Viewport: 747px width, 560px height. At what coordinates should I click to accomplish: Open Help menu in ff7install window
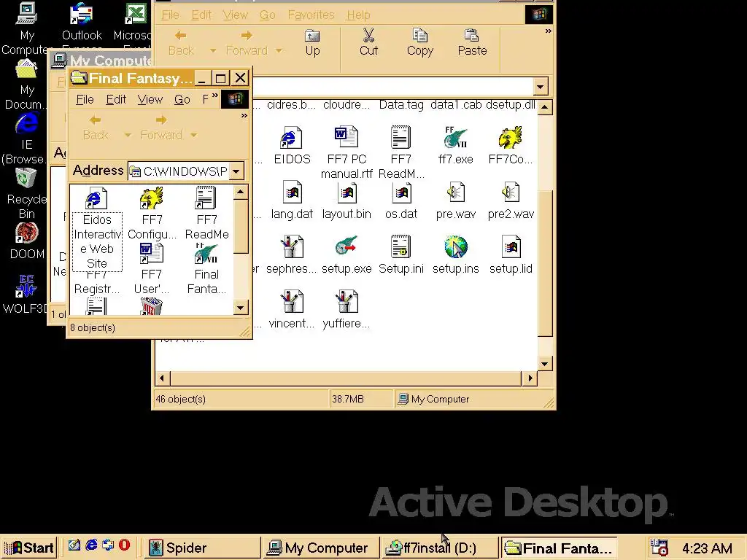coord(358,15)
